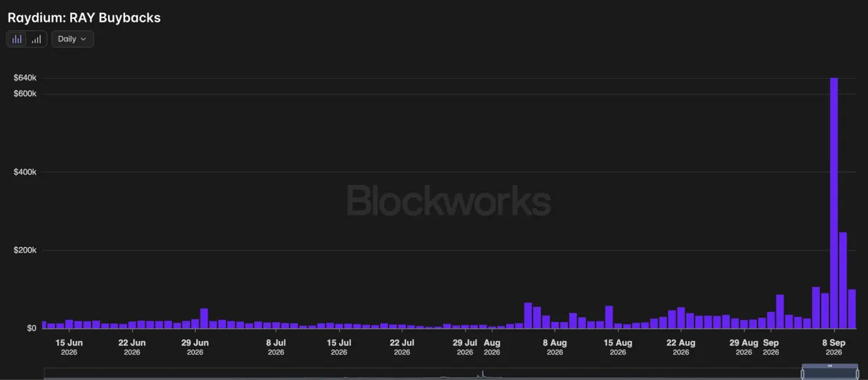Click the '$400k' y-axis label
Image resolution: width=868 pixels, height=380 pixels.
tap(25, 172)
